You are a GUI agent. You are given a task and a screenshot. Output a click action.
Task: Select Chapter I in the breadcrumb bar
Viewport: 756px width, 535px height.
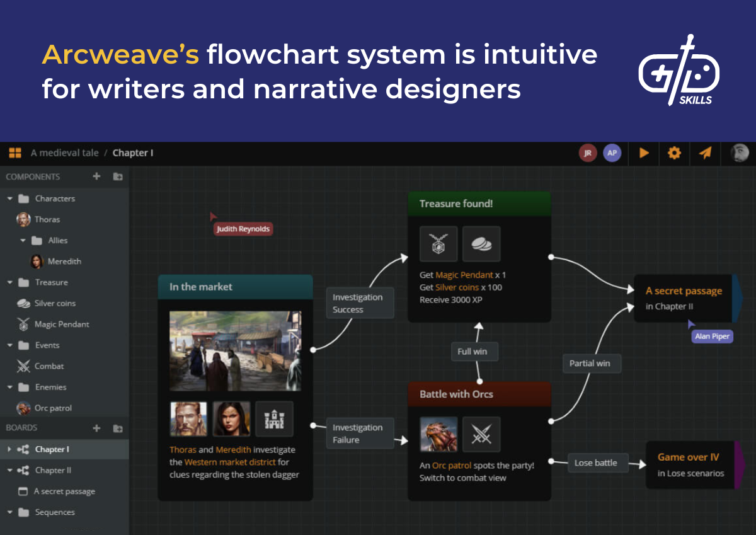[x=132, y=152]
